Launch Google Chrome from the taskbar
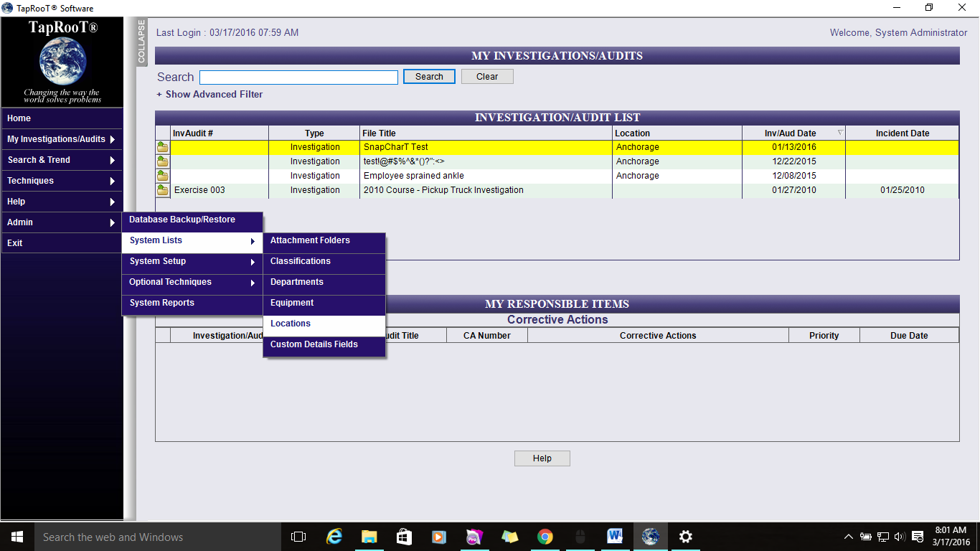 tap(545, 537)
